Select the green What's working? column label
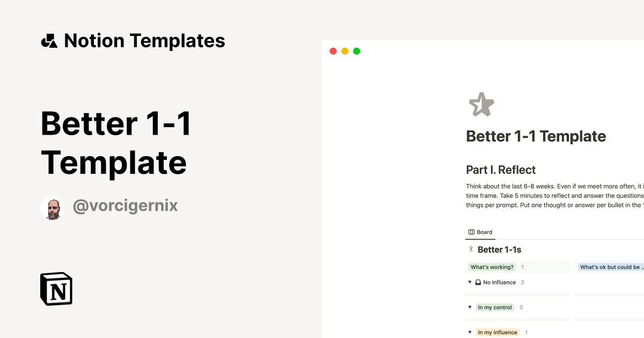This screenshot has width=644, height=338. [492, 267]
